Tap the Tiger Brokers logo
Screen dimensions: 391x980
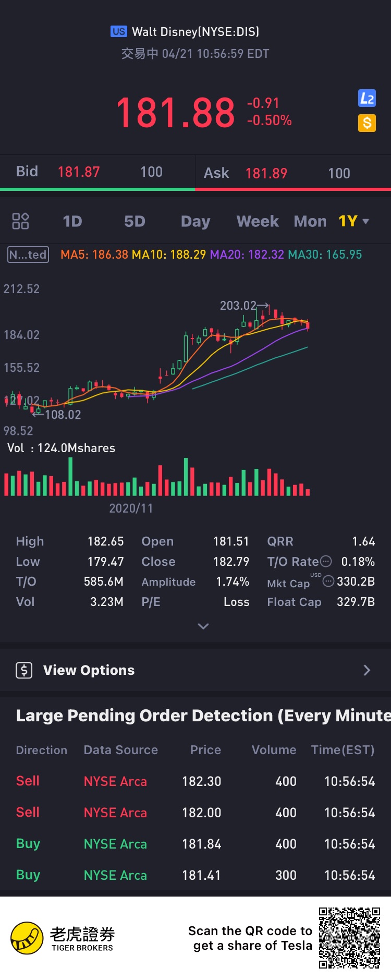[27, 938]
